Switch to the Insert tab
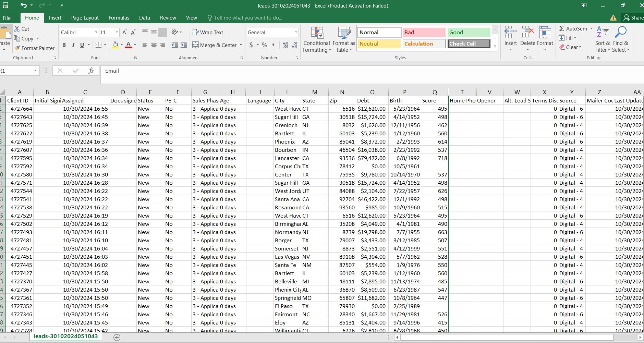This screenshot has width=644, height=343. click(x=55, y=18)
